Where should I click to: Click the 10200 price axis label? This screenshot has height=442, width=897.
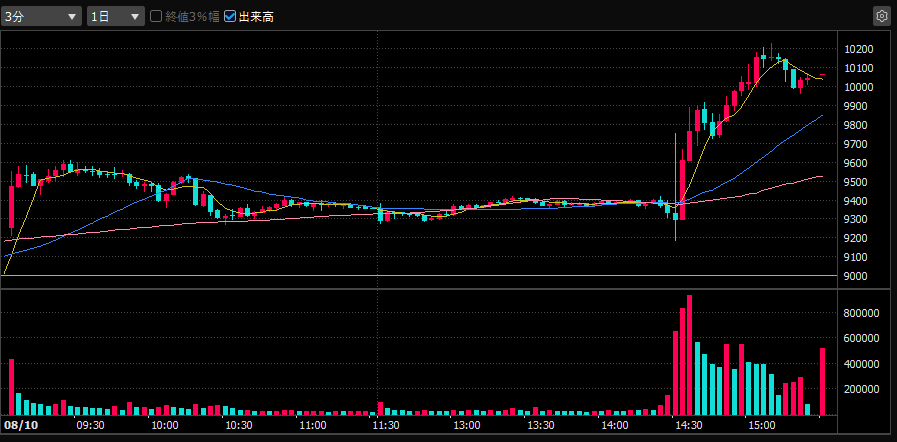pyautogui.click(x=858, y=49)
